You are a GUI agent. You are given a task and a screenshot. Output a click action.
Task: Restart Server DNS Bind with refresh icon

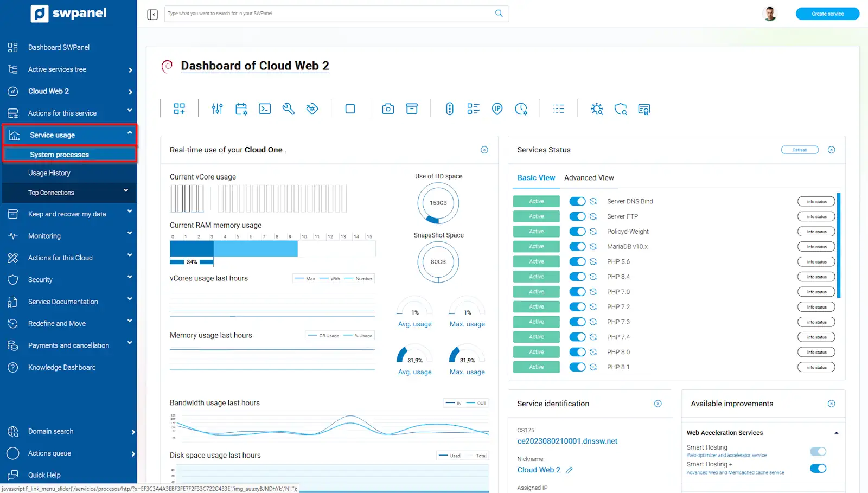tap(593, 201)
